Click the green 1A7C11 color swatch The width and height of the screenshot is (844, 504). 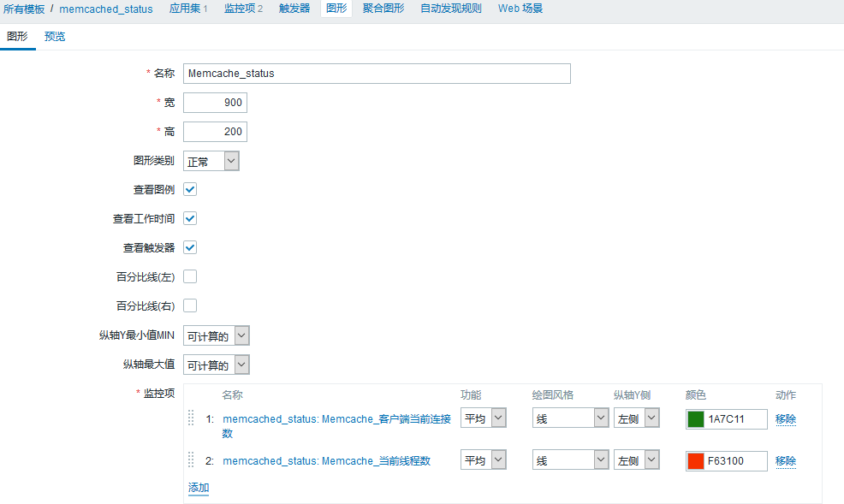[696, 419]
